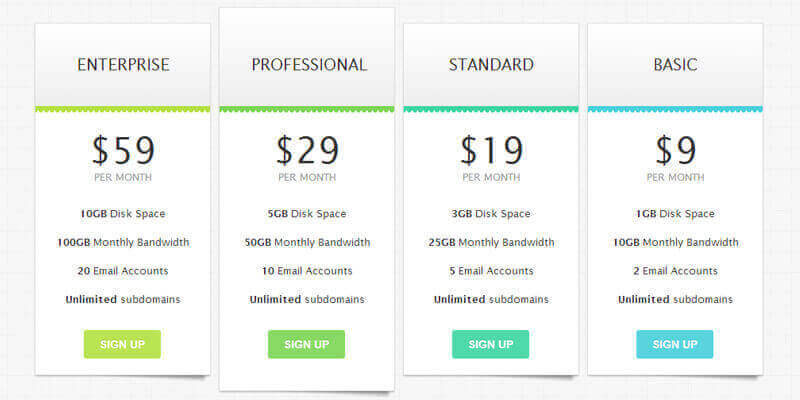Screen dimensions: 800x400
Task: Select 100GB Monthly Bandwidth text
Action: tap(123, 242)
